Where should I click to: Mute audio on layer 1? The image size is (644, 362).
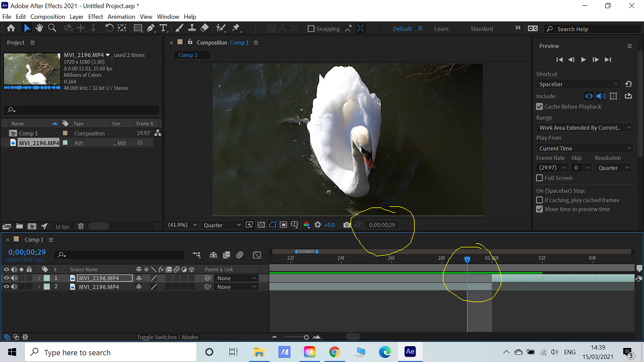14,277
